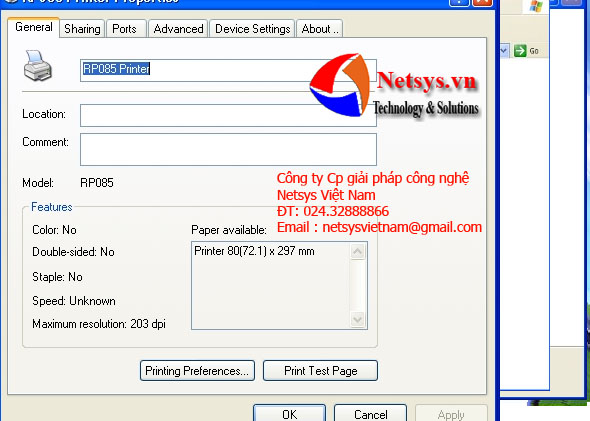
Task: Dismiss the dialog with Cancel
Action: pos(371,414)
